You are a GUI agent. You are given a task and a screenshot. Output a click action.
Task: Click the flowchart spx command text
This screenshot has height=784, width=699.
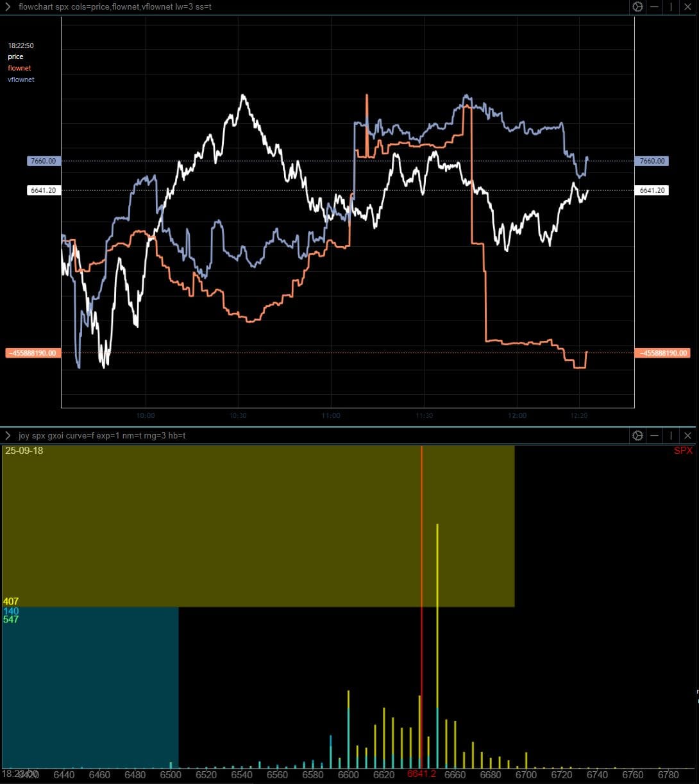tap(115, 6)
